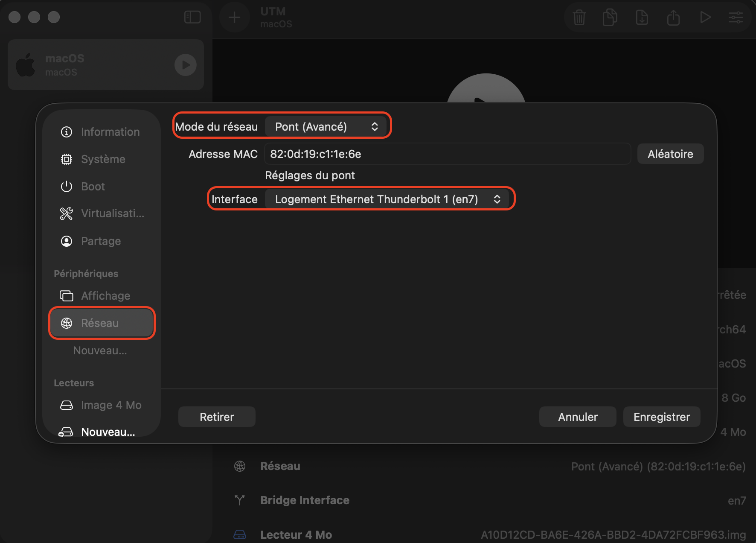This screenshot has width=756, height=543.
Task: Open the Partage settings section
Action: [102, 241]
